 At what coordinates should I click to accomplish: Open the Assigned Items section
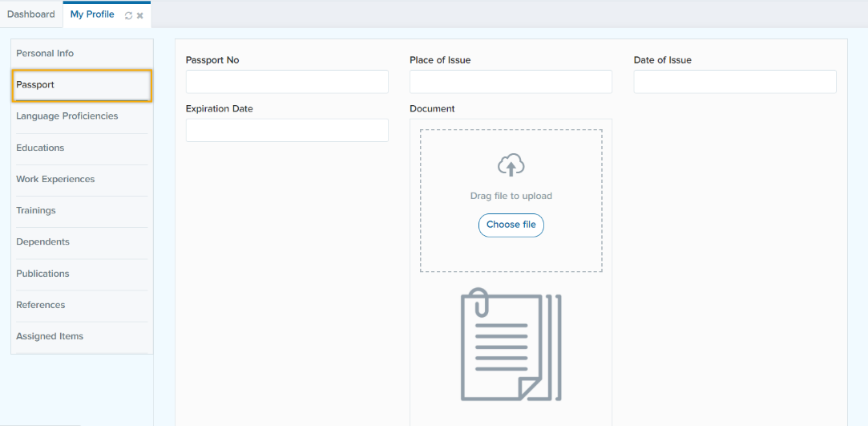[50, 336]
